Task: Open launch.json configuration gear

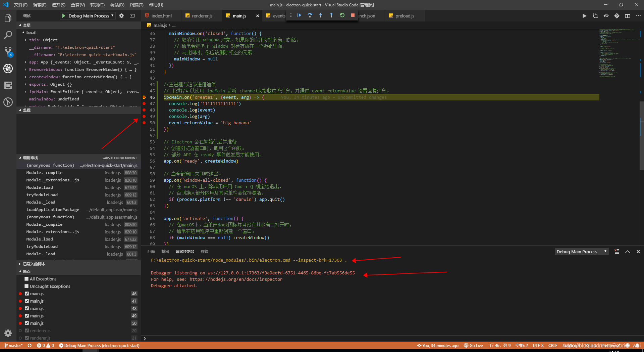Action: tap(121, 16)
